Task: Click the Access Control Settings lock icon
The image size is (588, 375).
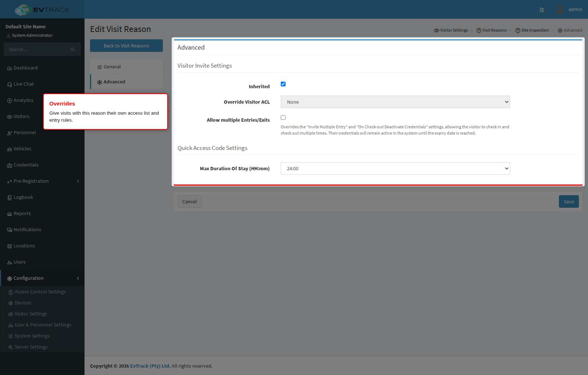Action: [x=11, y=292]
